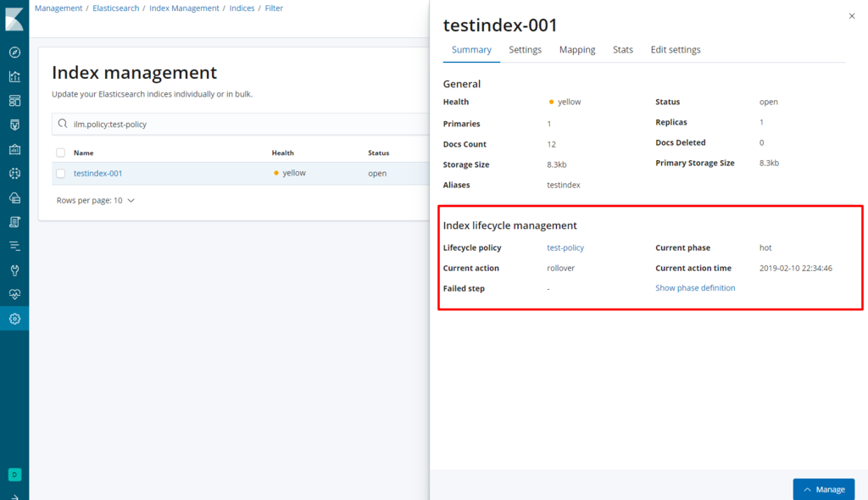Open Visualize from the bar chart sidebar icon
This screenshot has width=868, height=500.
coord(15,76)
